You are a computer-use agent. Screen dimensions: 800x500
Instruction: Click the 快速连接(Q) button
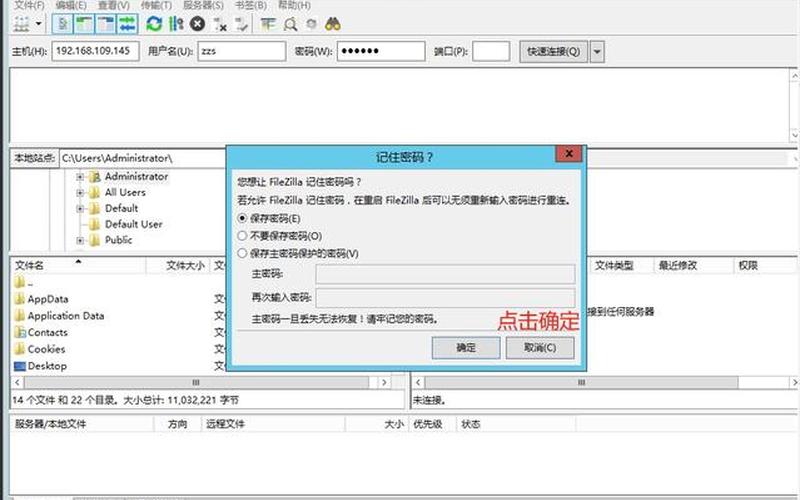point(554,52)
